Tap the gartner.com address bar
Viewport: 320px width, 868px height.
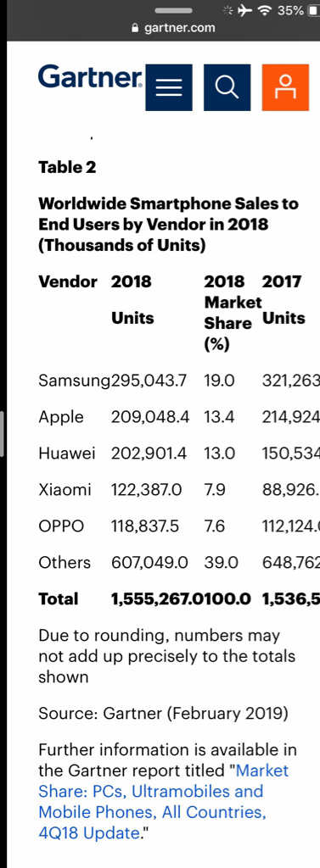tap(172, 28)
